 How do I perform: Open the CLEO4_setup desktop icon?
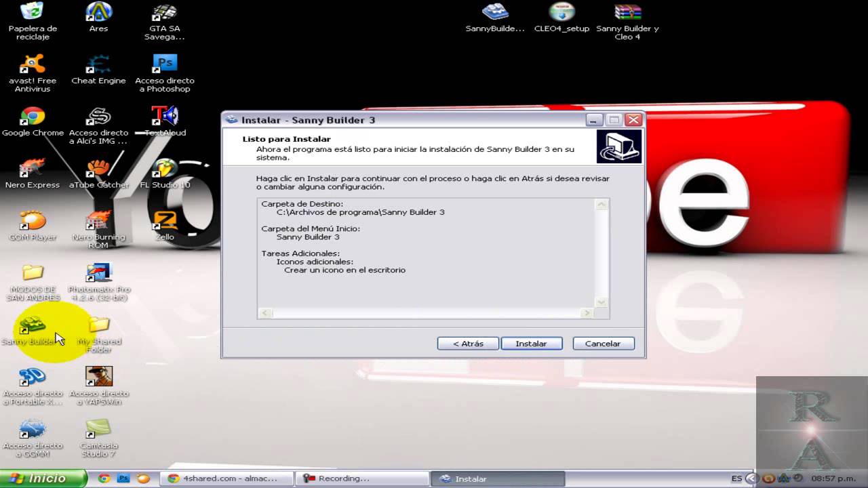(x=561, y=18)
